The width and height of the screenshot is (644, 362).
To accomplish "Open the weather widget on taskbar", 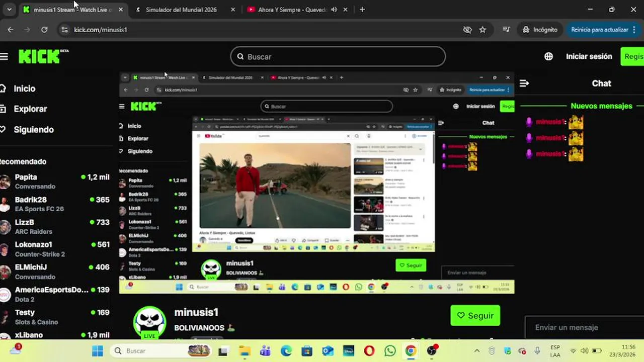I will pyautogui.click(x=15, y=350).
